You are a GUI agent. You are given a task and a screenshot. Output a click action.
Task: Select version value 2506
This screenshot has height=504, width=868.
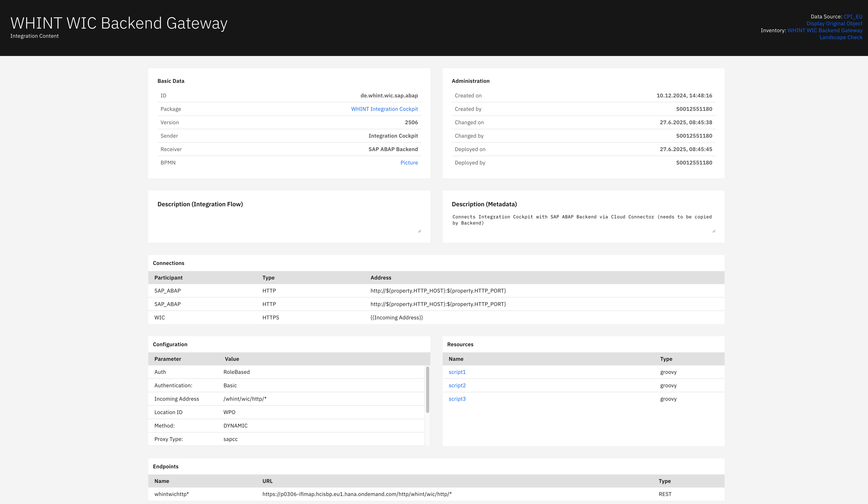click(411, 122)
